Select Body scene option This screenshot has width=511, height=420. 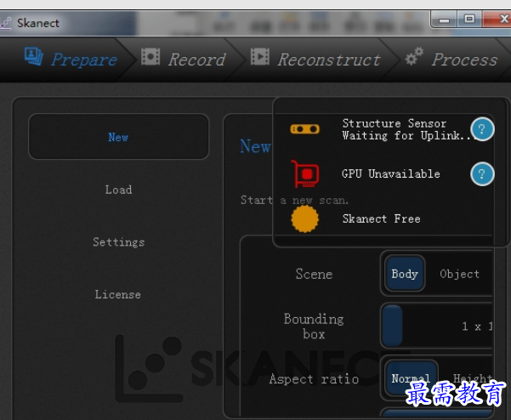[x=405, y=274]
